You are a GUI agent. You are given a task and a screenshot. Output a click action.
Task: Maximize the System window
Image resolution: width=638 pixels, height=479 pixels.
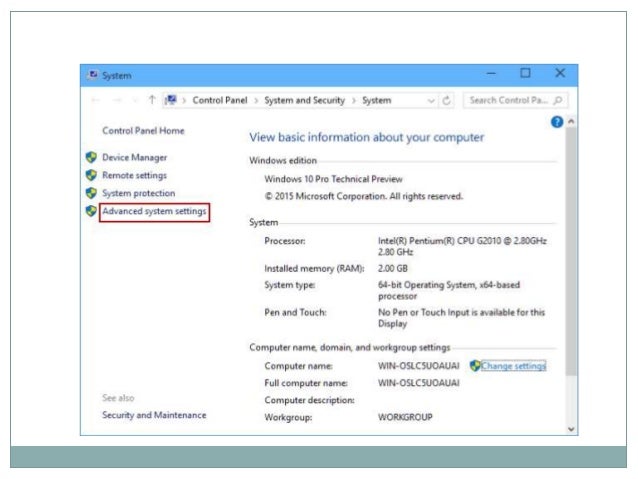click(x=525, y=73)
